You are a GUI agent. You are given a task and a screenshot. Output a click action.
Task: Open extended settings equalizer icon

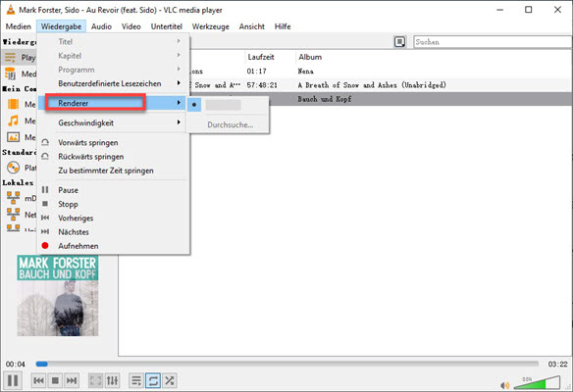(x=112, y=380)
